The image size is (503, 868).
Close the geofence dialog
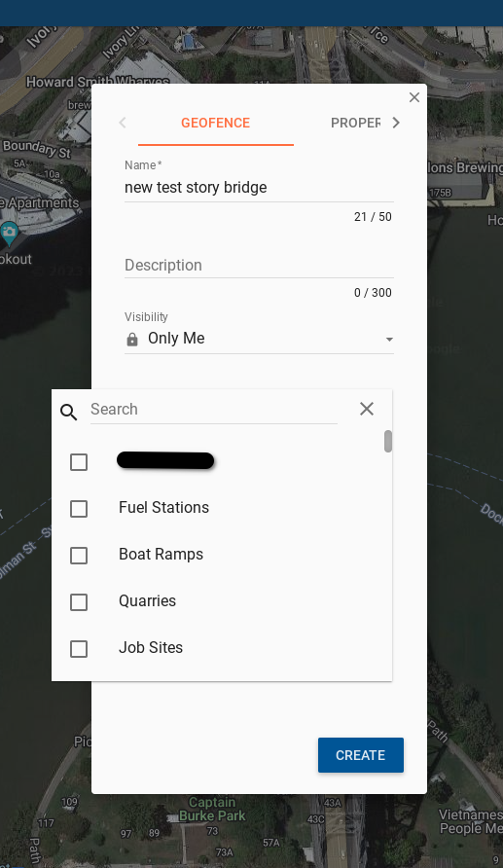[x=413, y=97]
